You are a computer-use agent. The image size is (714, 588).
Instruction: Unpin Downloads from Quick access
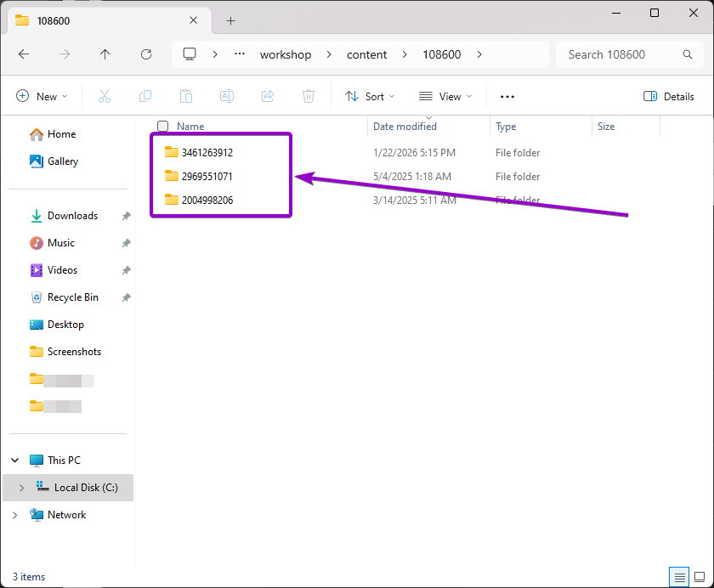coord(126,216)
